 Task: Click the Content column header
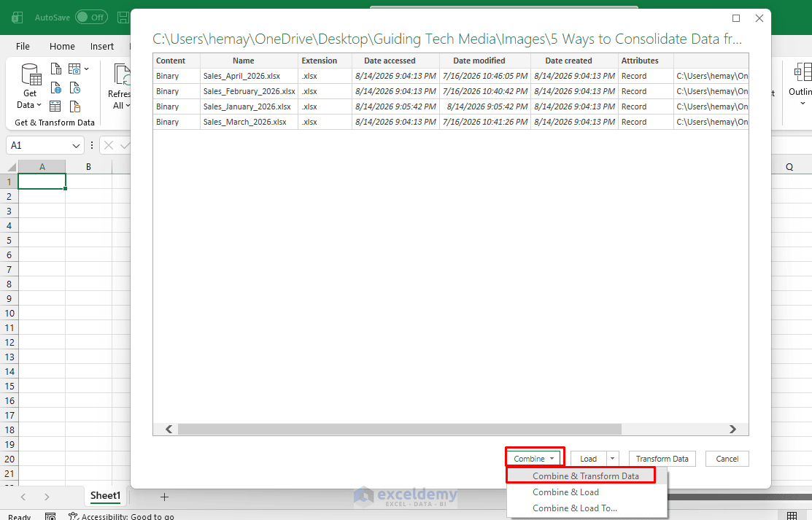[x=176, y=61]
